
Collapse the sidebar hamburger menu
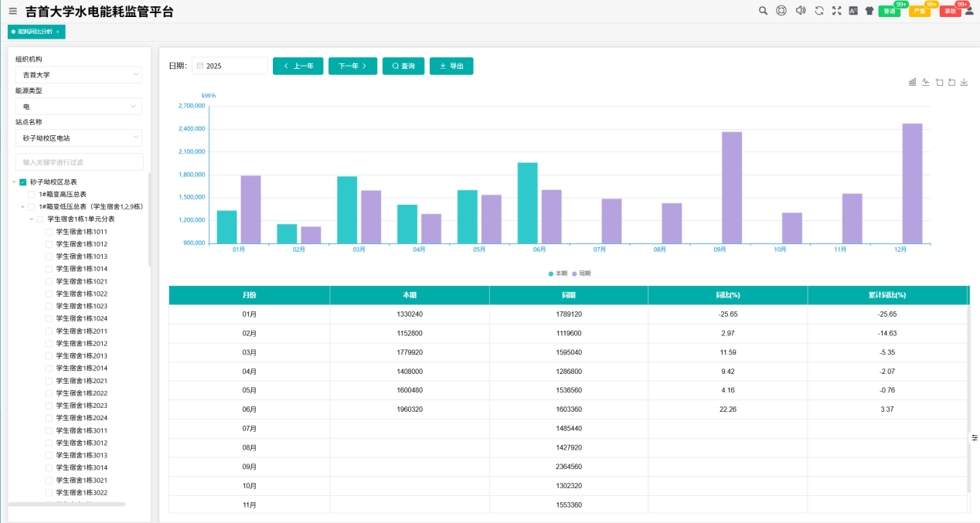tap(13, 11)
